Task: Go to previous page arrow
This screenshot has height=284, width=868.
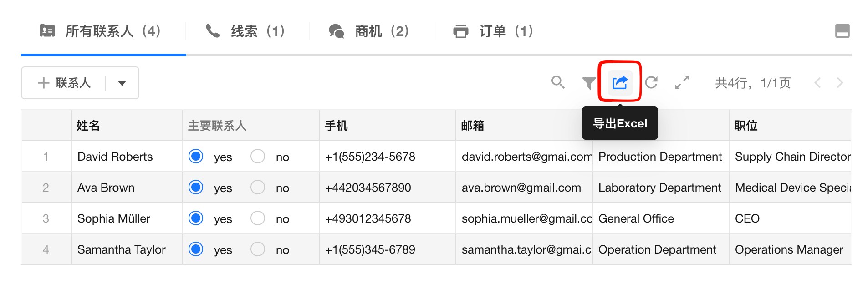Action: 818,83
